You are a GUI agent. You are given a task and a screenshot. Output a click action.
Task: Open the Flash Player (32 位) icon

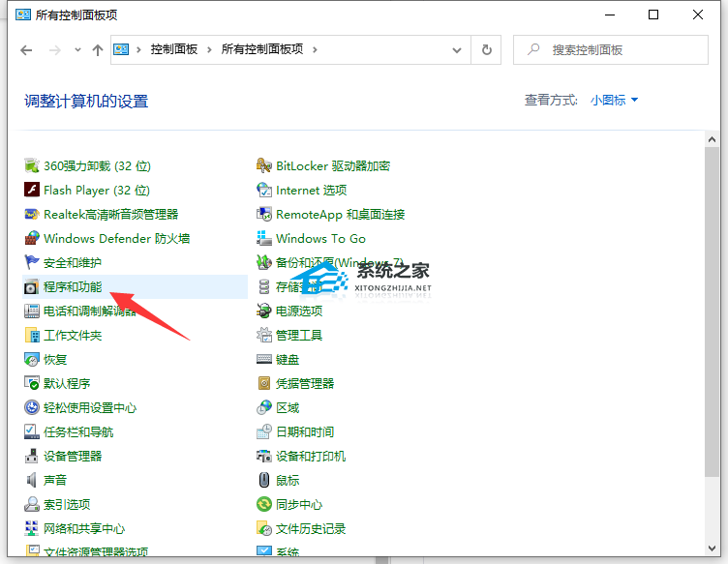pyautogui.click(x=32, y=191)
